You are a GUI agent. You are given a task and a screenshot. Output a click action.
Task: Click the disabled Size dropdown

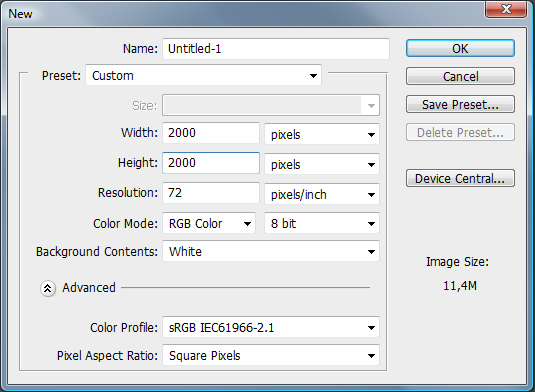(271, 105)
